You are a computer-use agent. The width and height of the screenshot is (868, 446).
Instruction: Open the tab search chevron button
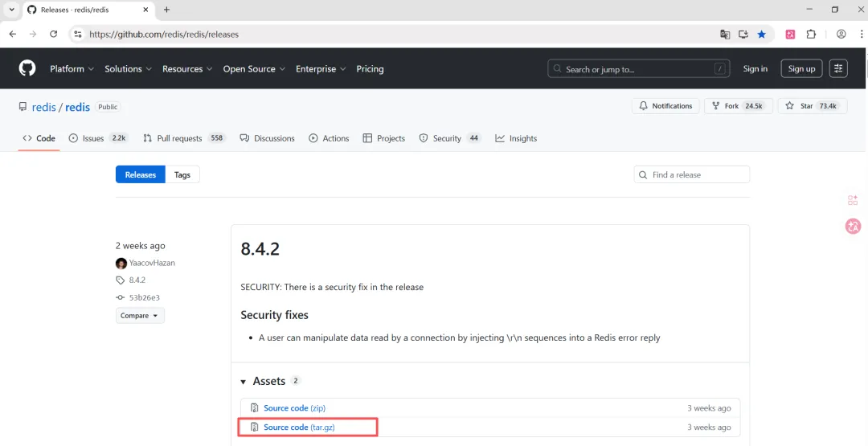[11, 10]
